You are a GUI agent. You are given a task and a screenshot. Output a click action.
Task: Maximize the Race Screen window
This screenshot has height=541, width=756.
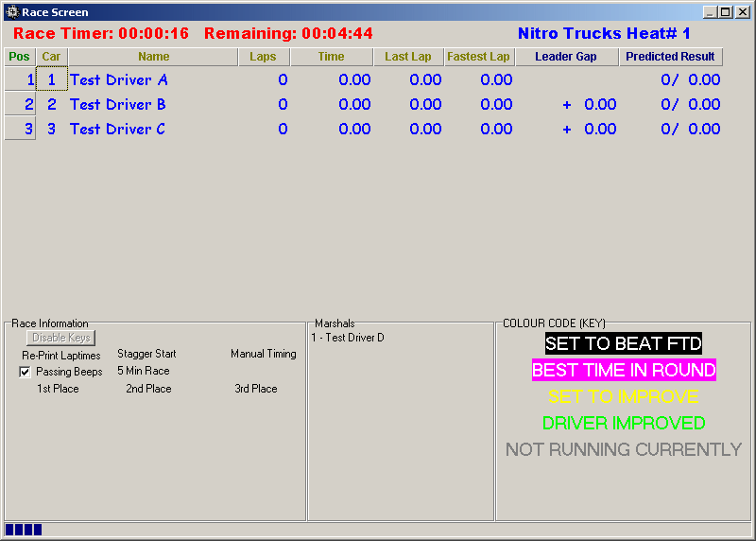coord(726,12)
